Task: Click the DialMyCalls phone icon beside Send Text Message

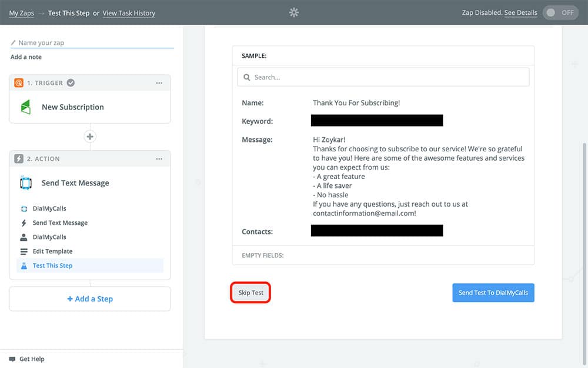Action: click(x=26, y=183)
